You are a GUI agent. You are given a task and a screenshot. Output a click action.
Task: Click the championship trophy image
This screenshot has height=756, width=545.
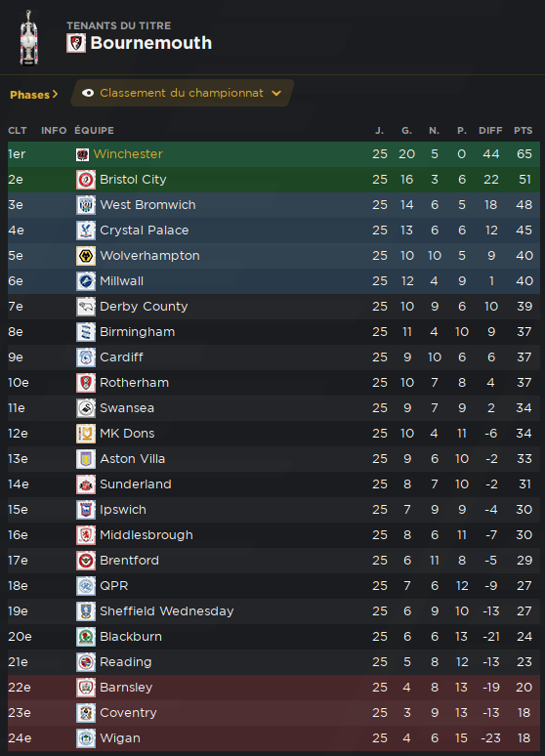pos(29,38)
